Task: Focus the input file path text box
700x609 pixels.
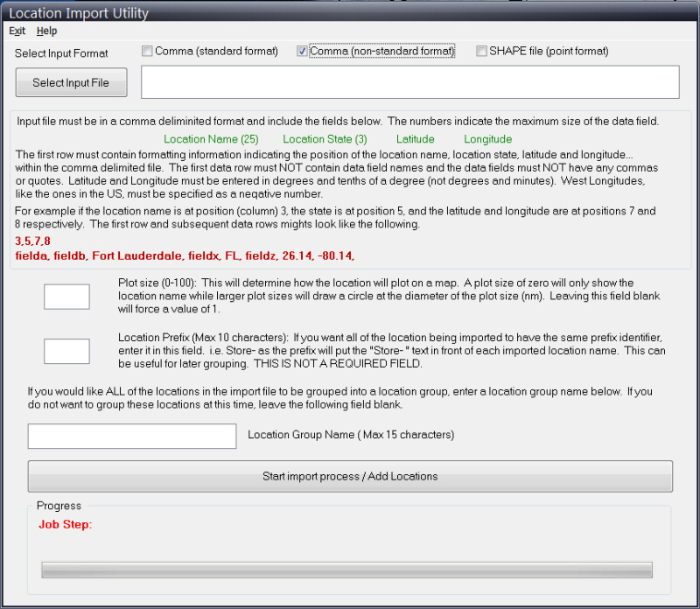Action: click(x=409, y=82)
